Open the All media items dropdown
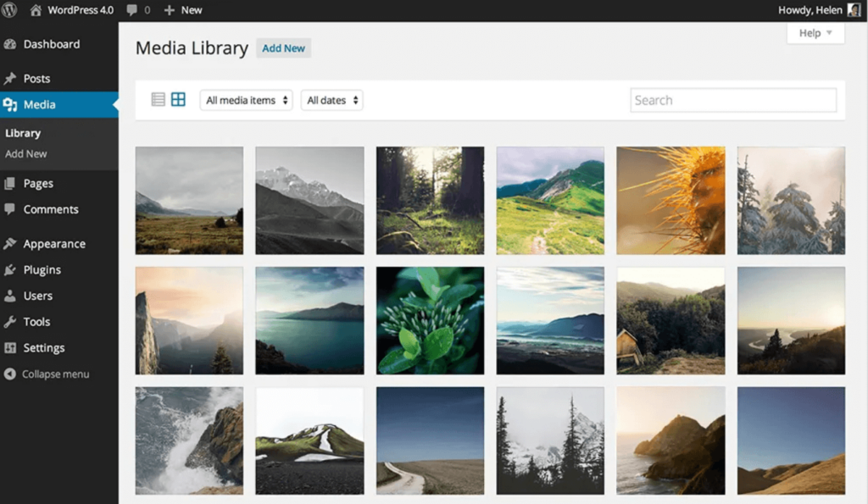Viewport: 868px width, 504px height. 246,99
